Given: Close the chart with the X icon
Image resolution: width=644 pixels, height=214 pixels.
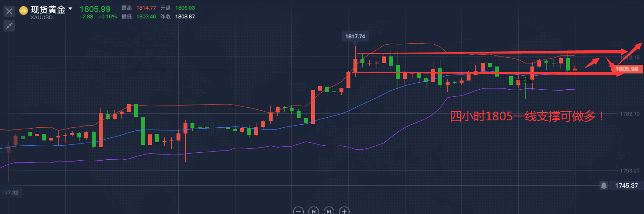Looking at the screenshot, I should click(x=9, y=12).
